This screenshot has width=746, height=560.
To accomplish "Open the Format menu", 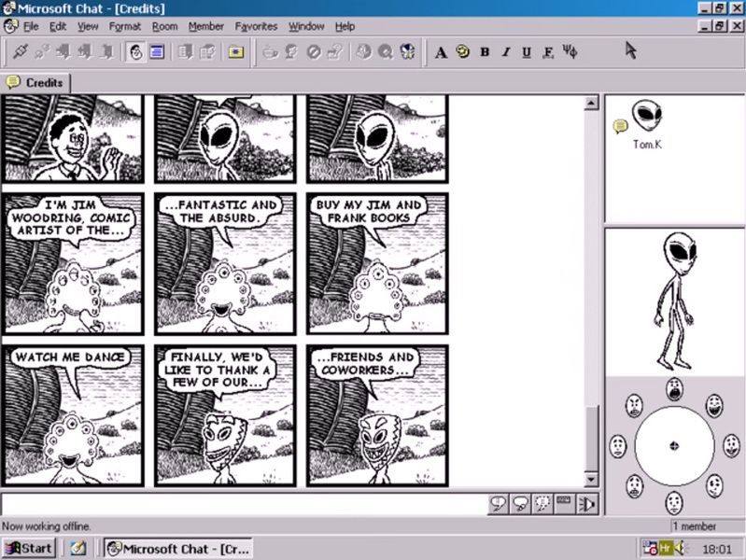I will point(125,27).
